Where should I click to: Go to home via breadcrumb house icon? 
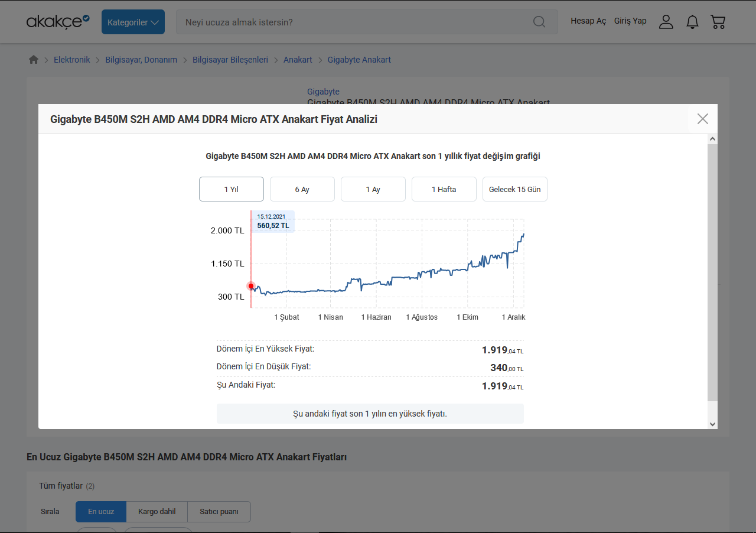pos(34,60)
